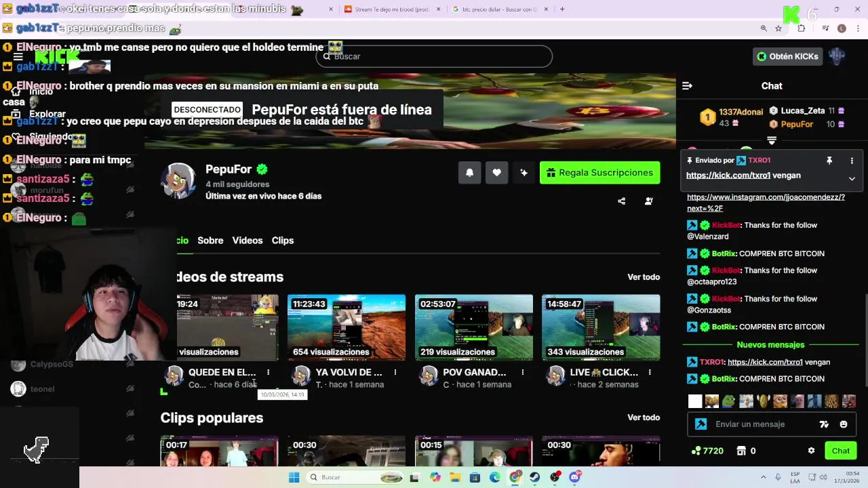Screen dimensions: 868x488
Task: Click the Buscar search field
Action: [434, 56]
